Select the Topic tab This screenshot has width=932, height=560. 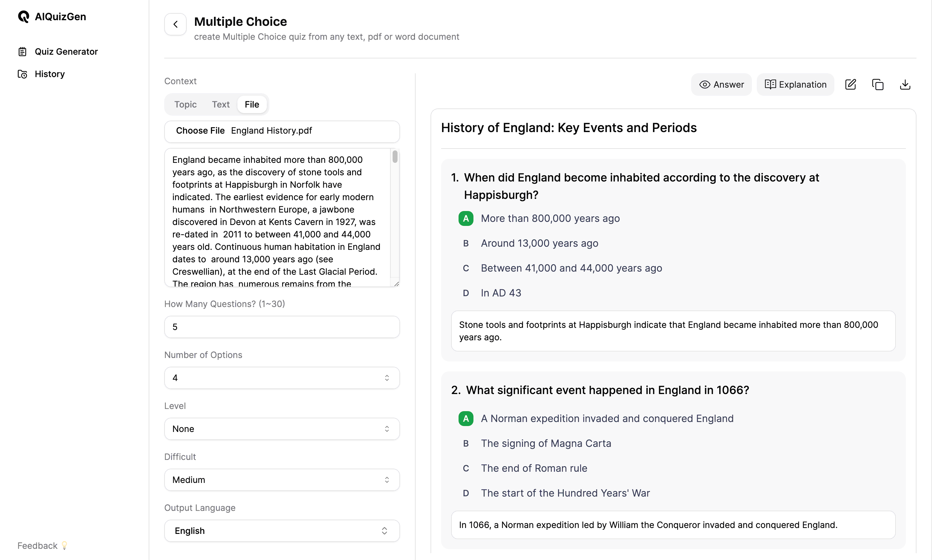pyautogui.click(x=185, y=104)
